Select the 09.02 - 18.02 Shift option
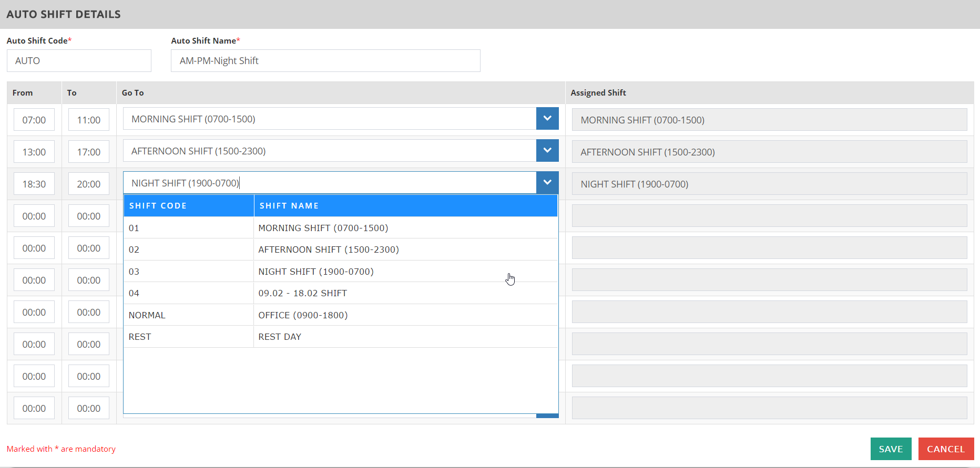The height and width of the screenshot is (468, 980). point(340,293)
